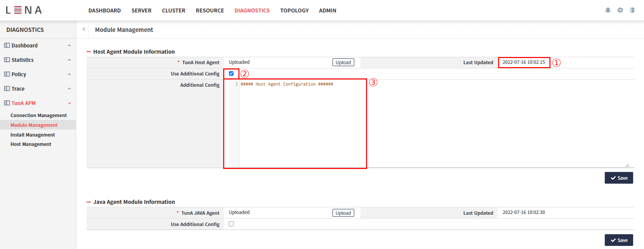644x249 pixels.
Task: Save the Java Agent module settings
Action: click(x=619, y=240)
